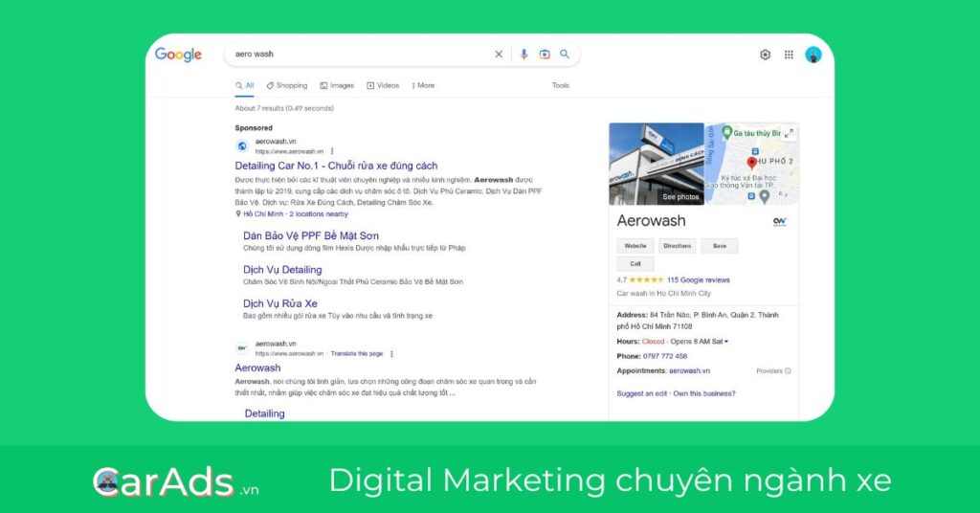Switch to the Shopping tab
The image size is (980, 513).
287,85
